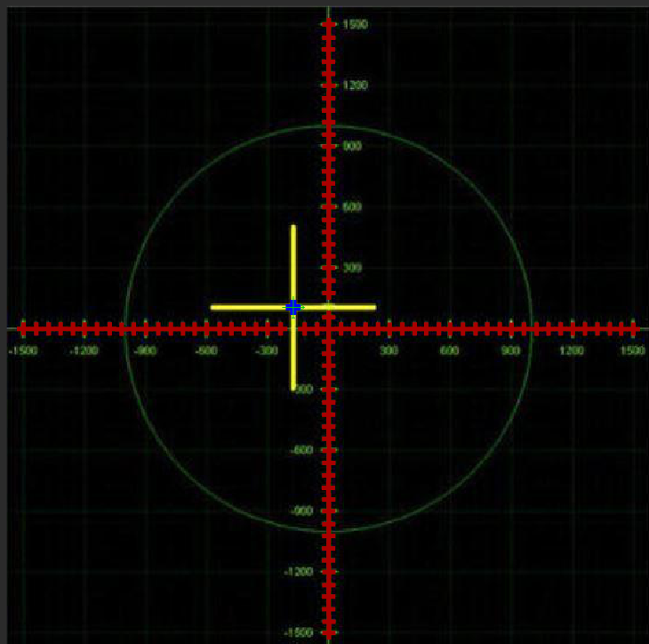Click the -900 label on the horizontal axis
Screen dimensions: 649x644
(x=146, y=351)
